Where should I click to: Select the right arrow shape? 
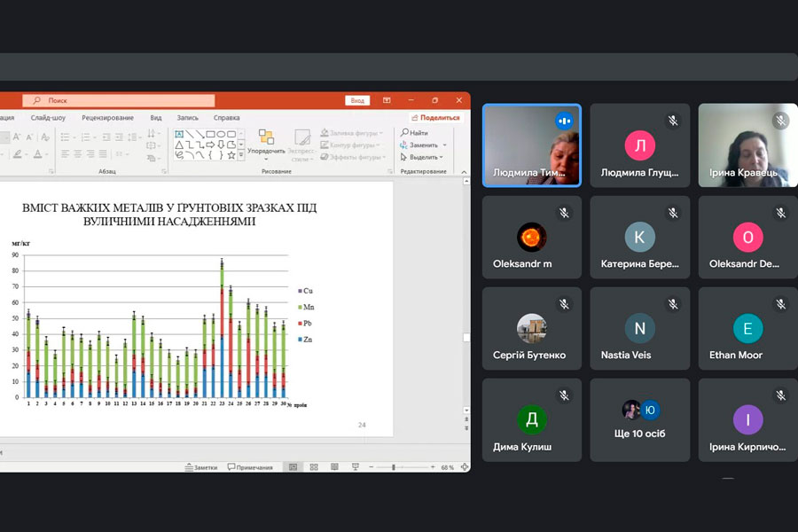click(x=210, y=145)
